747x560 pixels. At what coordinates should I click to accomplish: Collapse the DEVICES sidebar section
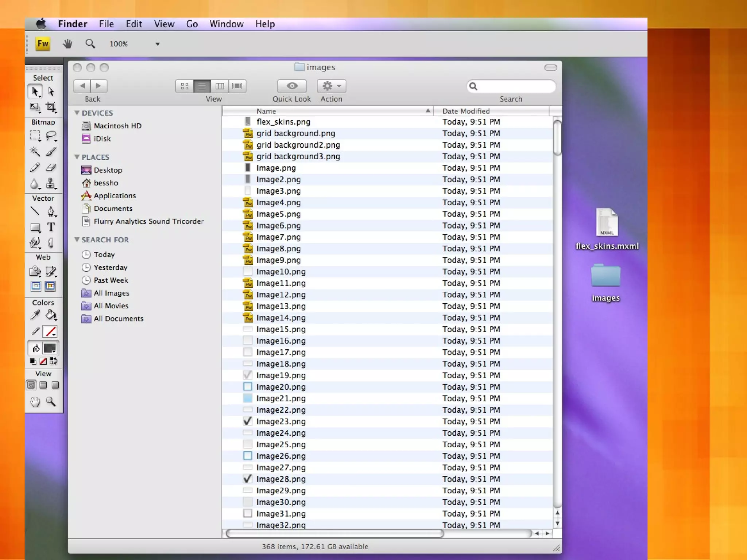point(77,113)
